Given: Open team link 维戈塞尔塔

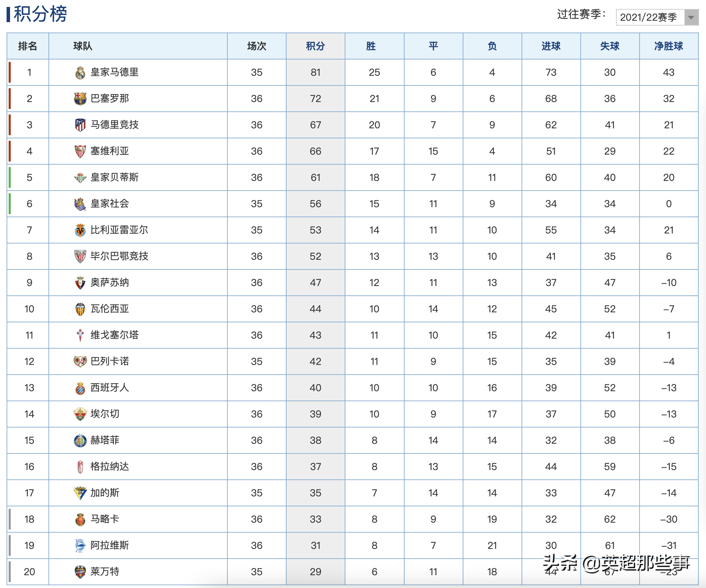Looking at the screenshot, I should [x=115, y=335].
